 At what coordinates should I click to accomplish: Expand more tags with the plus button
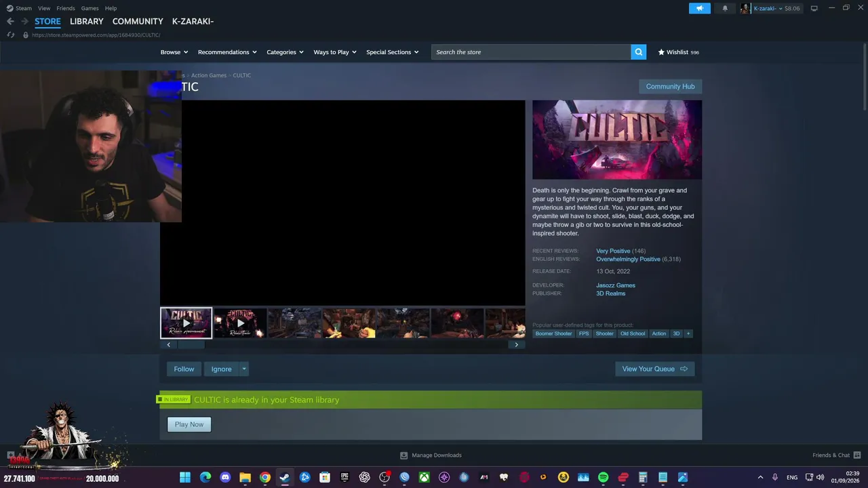688,333
